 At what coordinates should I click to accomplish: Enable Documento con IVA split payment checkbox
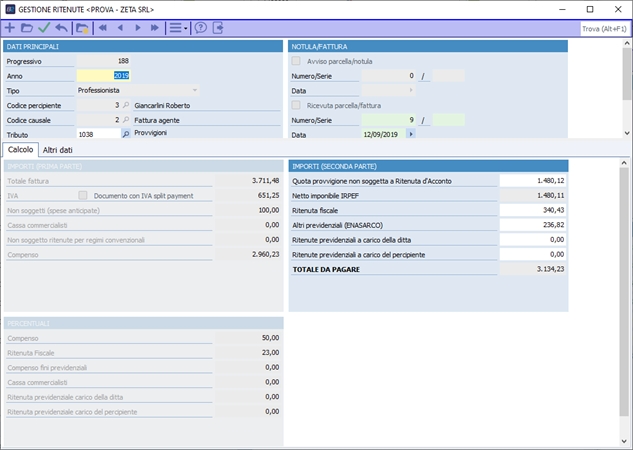coord(84,196)
